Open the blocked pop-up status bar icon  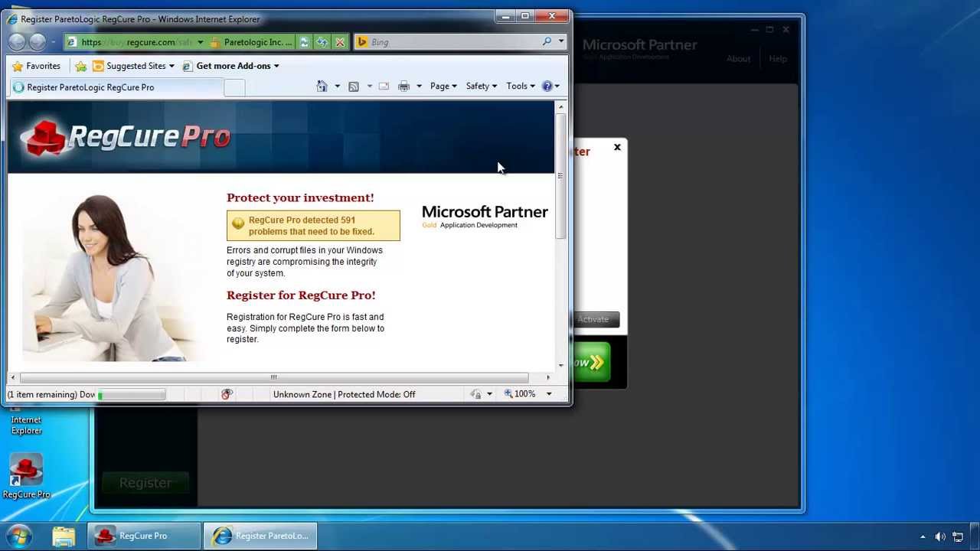click(227, 394)
